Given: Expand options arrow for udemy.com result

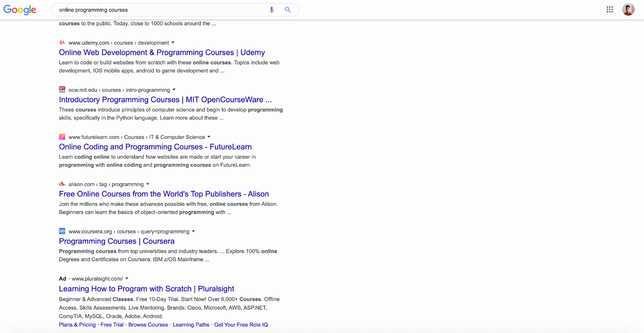Looking at the screenshot, I should pyautogui.click(x=173, y=43).
